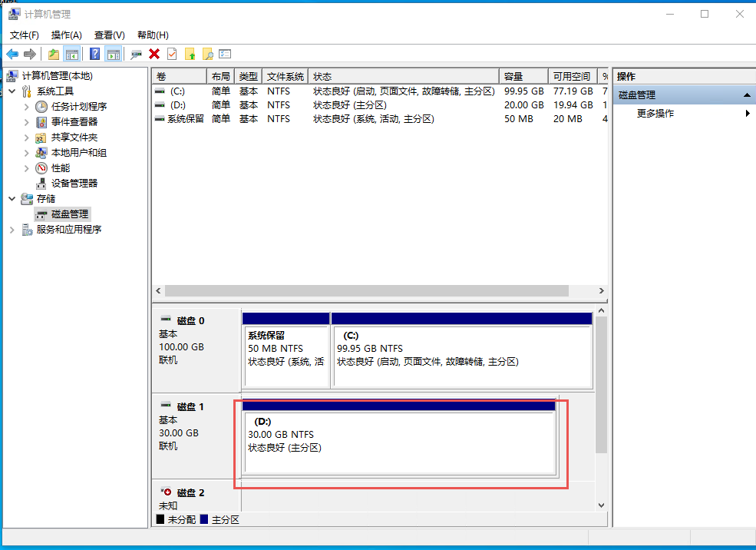Image resolution: width=756 pixels, height=550 pixels.
Task: Open the 操作(A) menu
Action: (66, 35)
